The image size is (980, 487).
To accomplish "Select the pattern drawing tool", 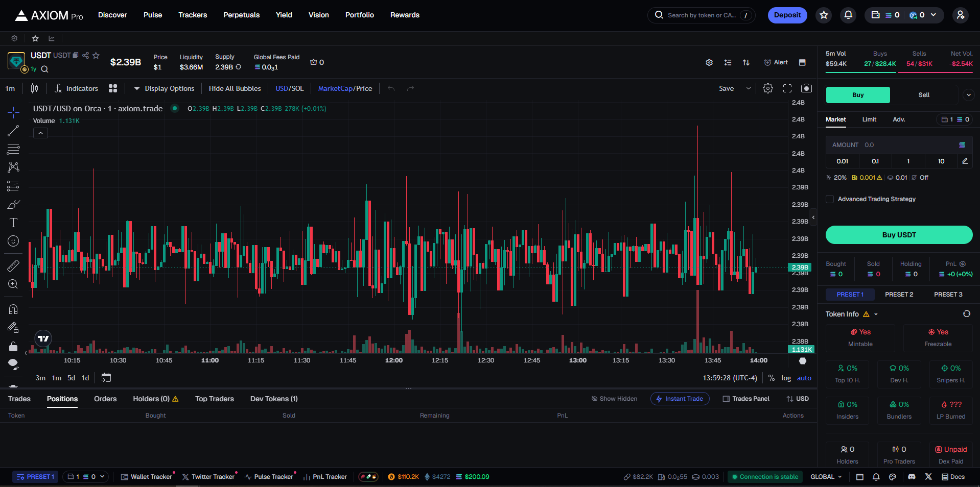I will [x=14, y=167].
